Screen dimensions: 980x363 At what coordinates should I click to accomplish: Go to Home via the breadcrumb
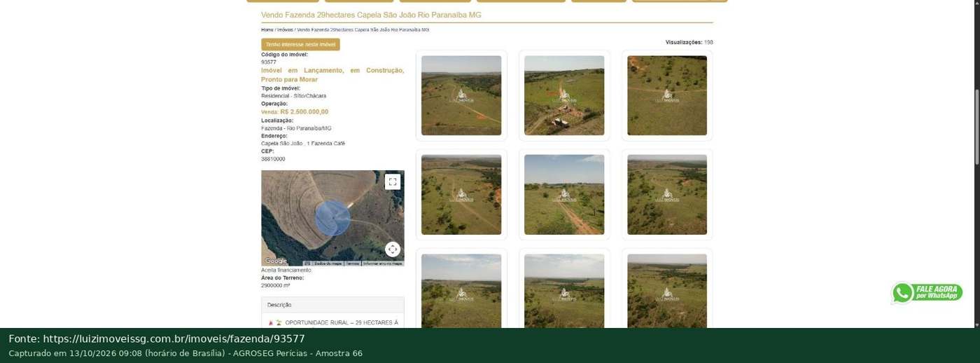click(267, 30)
